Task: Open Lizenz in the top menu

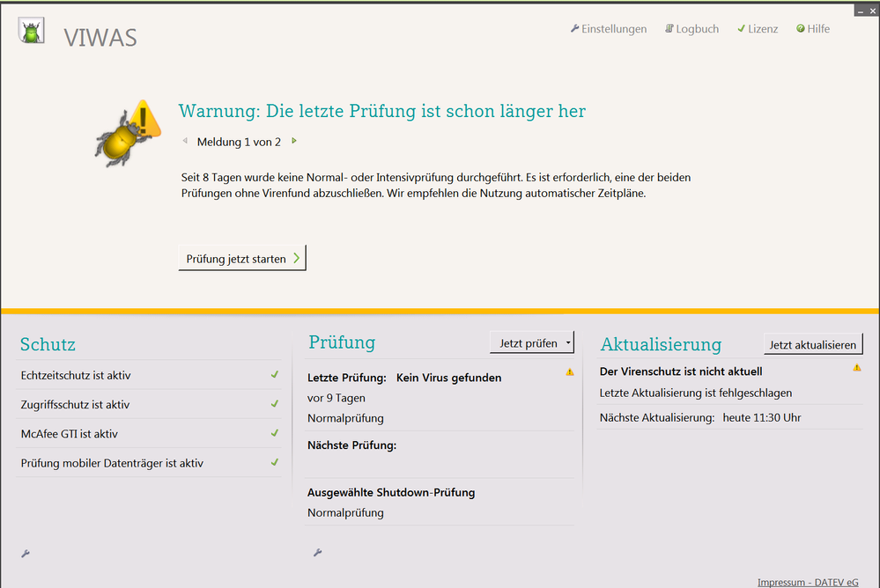Action: pyautogui.click(x=758, y=29)
